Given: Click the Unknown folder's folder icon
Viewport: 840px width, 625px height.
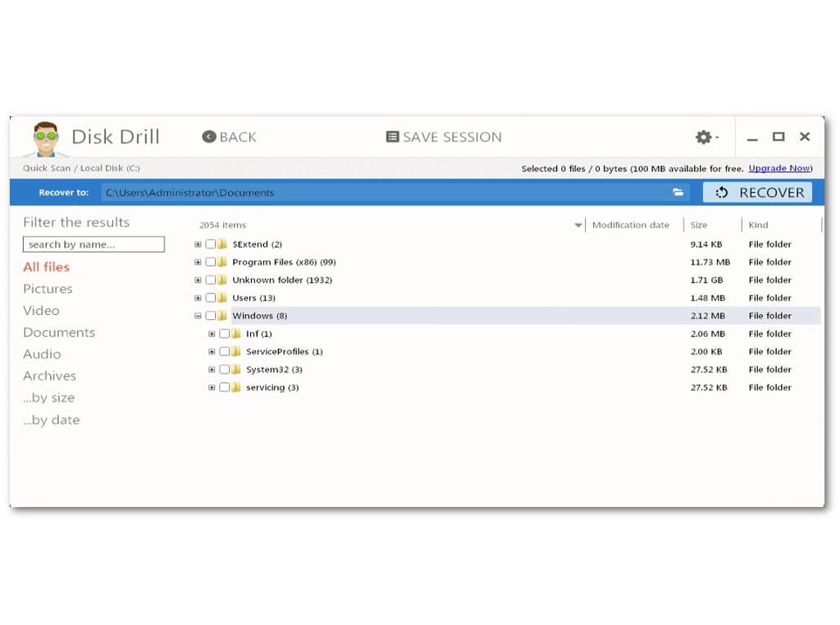Looking at the screenshot, I should (x=222, y=280).
